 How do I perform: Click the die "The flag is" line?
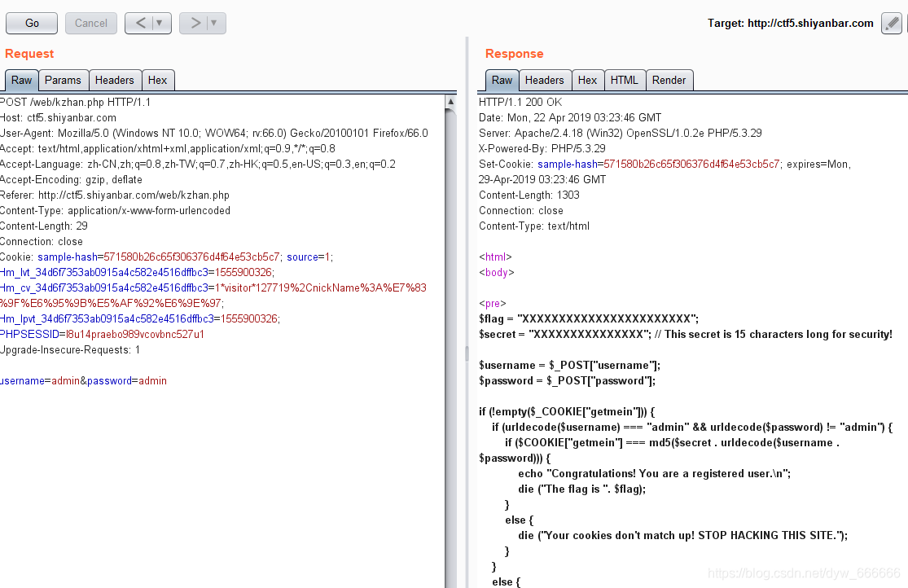pos(582,489)
